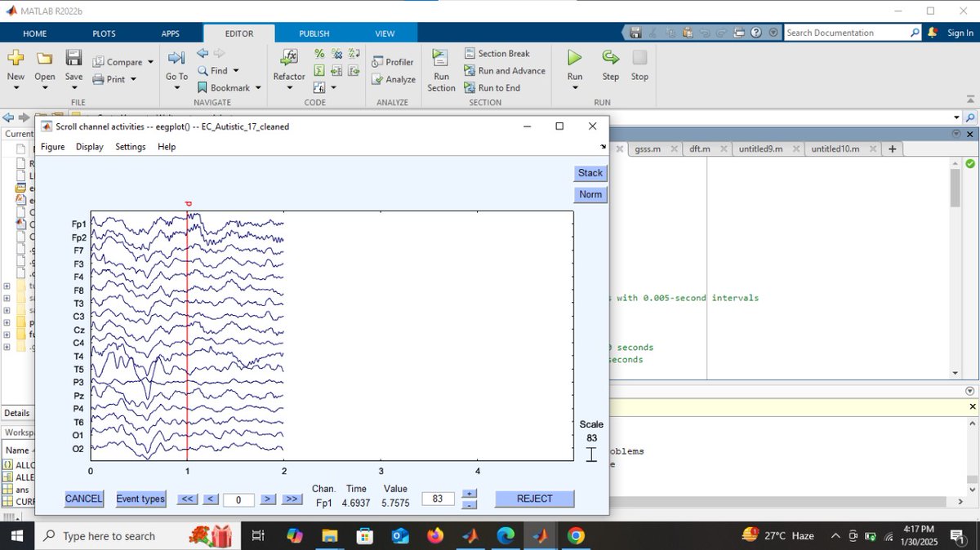The image size is (980, 550).
Task: Click Run and Advance
Action: click(x=505, y=71)
